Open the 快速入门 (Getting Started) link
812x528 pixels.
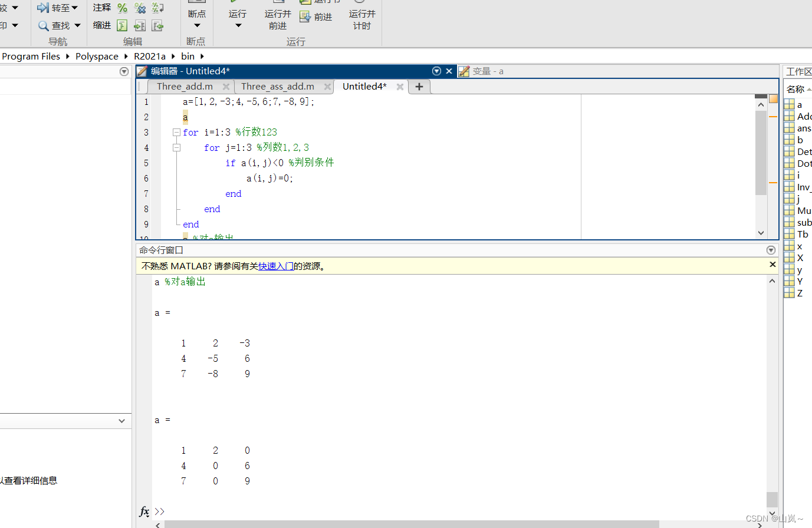coord(276,266)
